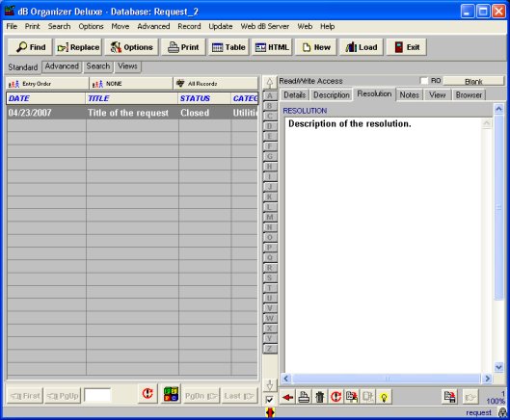Screen dimensions: 510x420
Task: Open the Notes tab
Action: [409, 95]
